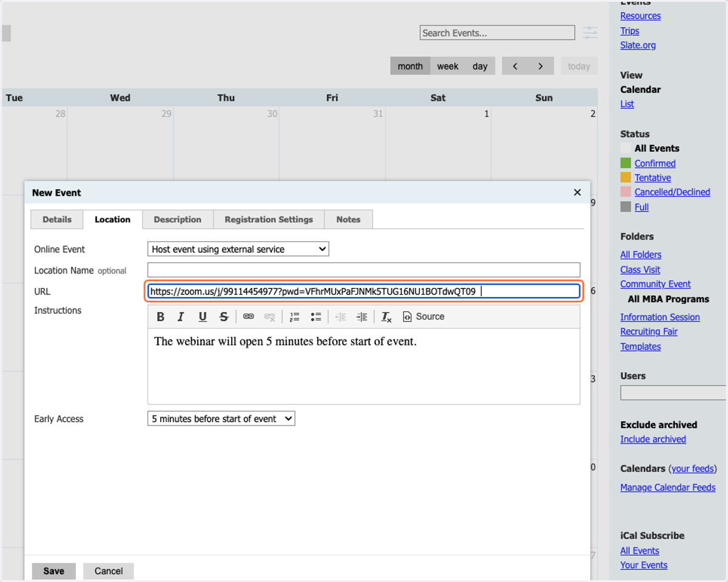Image resolution: width=728 pixels, height=582 pixels.
Task: Click the pink Cancelled/Declined color swatch
Action: coord(625,192)
